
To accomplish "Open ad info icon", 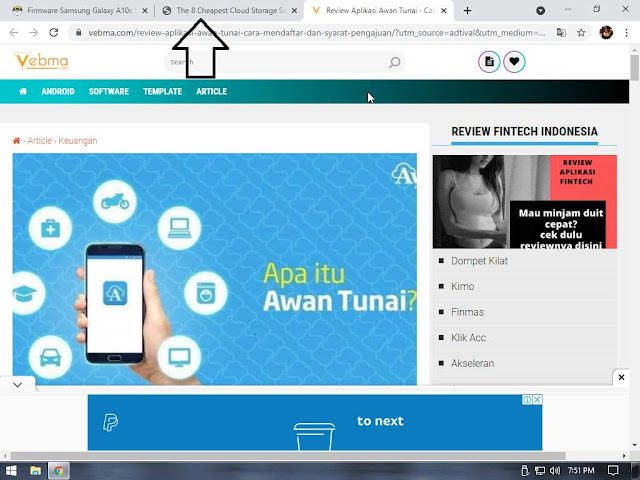I will point(527,400).
